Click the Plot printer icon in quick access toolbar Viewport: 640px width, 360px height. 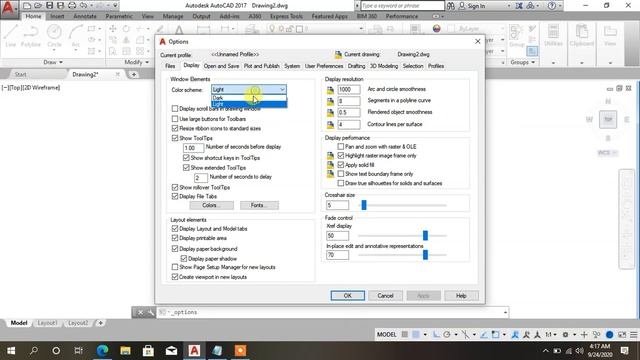(x=72, y=6)
